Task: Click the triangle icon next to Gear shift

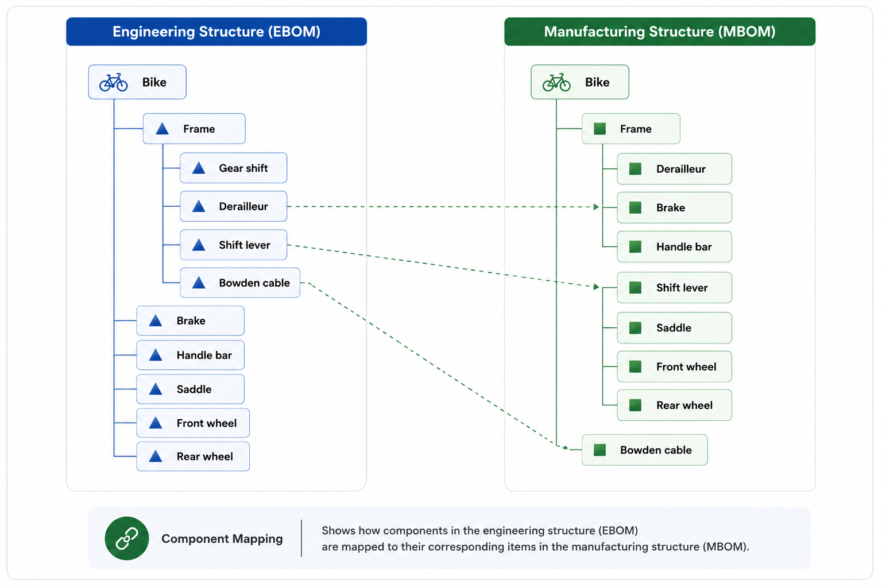Action: coord(199,168)
